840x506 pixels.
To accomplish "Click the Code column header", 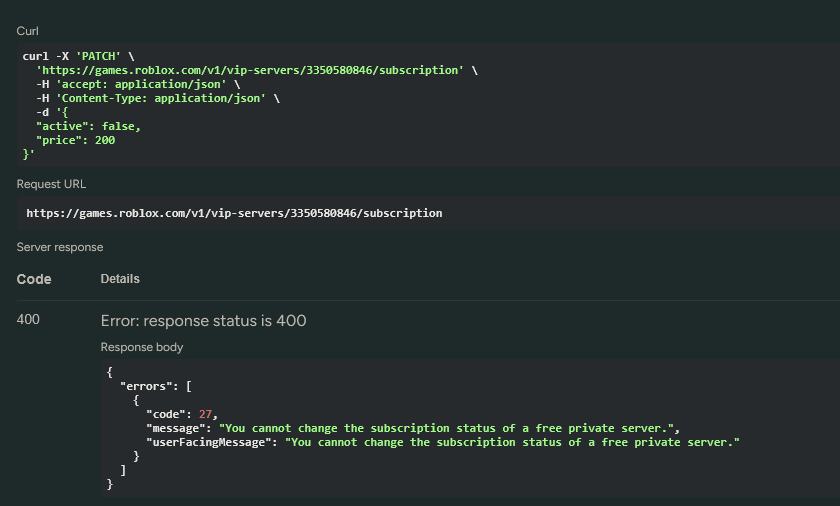I will 34,279.
